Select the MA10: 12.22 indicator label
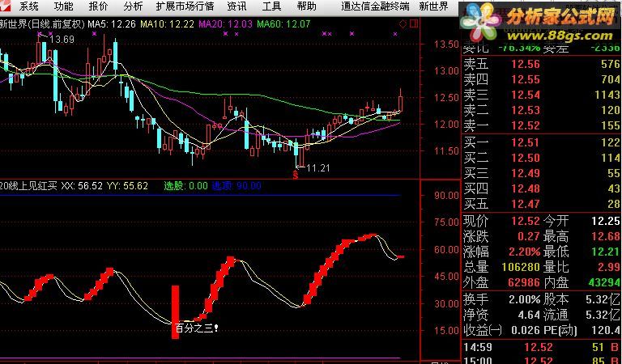Viewport: 622px width, 364px height. point(168,24)
